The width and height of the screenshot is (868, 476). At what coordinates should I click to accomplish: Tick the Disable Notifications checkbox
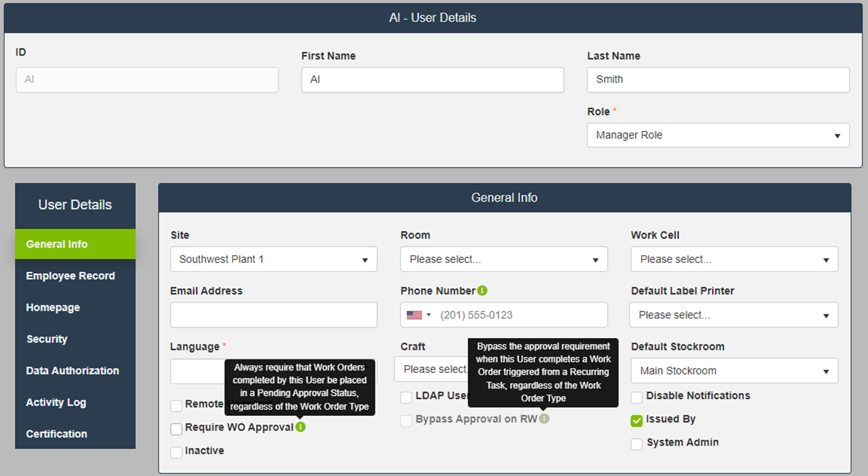[637, 397]
